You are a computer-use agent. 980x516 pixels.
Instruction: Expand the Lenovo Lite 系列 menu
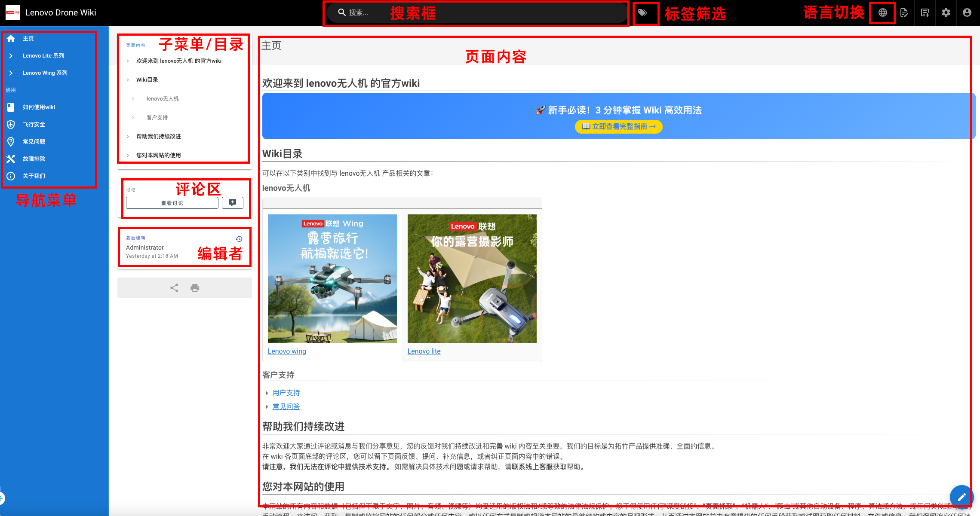(x=43, y=56)
